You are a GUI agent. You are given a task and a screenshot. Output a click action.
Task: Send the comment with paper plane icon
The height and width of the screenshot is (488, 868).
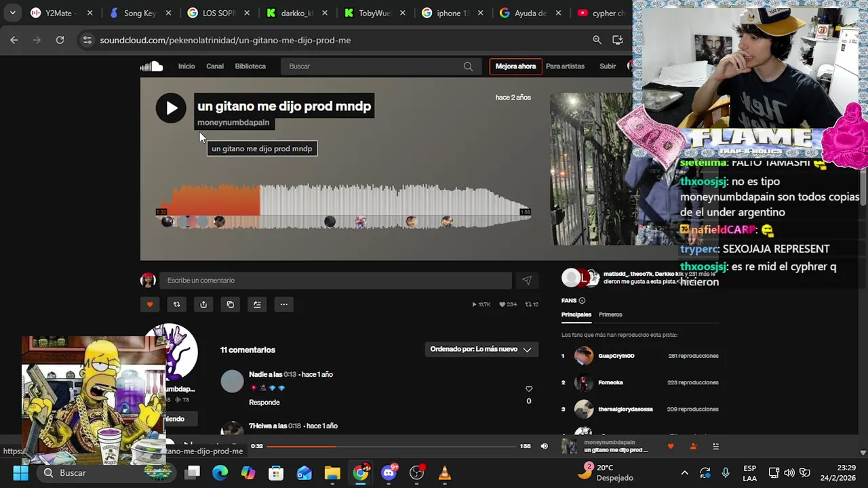pyautogui.click(x=527, y=281)
